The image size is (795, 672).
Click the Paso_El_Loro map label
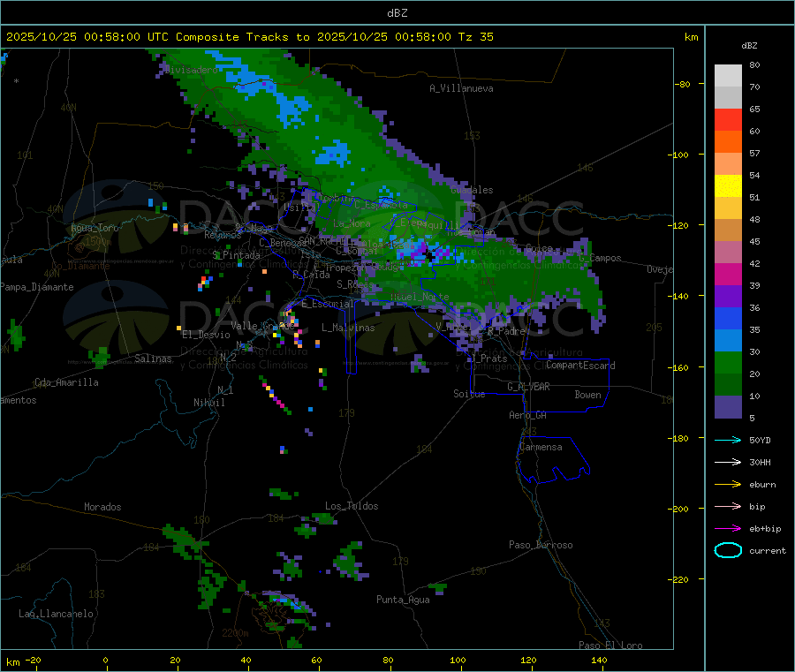click(x=610, y=646)
